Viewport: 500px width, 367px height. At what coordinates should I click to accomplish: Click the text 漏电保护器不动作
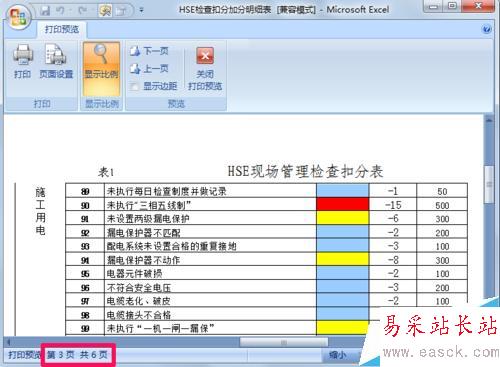(143, 260)
